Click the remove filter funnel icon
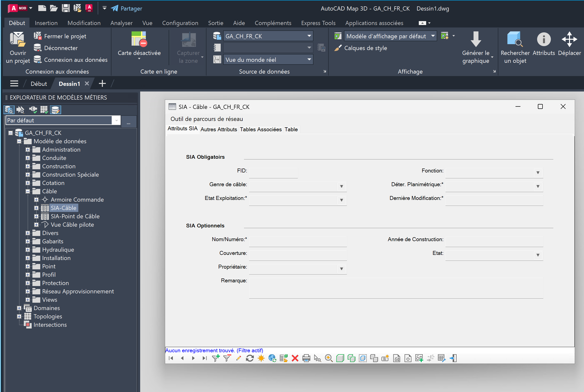This screenshot has height=392, width=584. click(x=227, y=358)
